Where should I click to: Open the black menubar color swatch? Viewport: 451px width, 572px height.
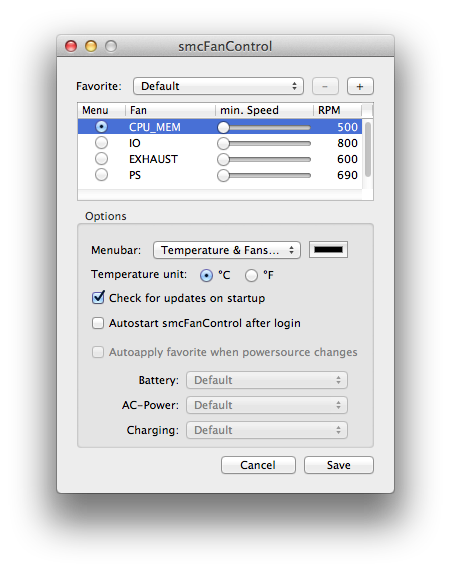point(328,250)
